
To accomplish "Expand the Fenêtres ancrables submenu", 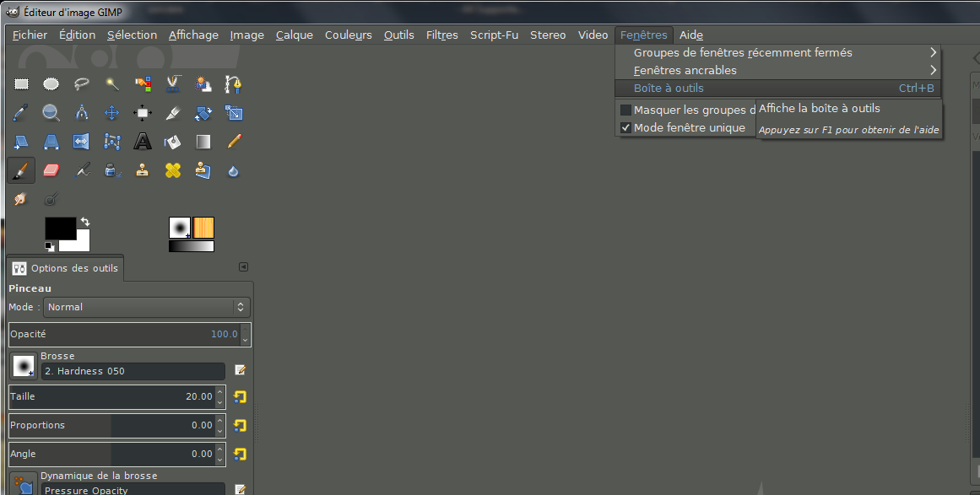I will tap(777, 71).
